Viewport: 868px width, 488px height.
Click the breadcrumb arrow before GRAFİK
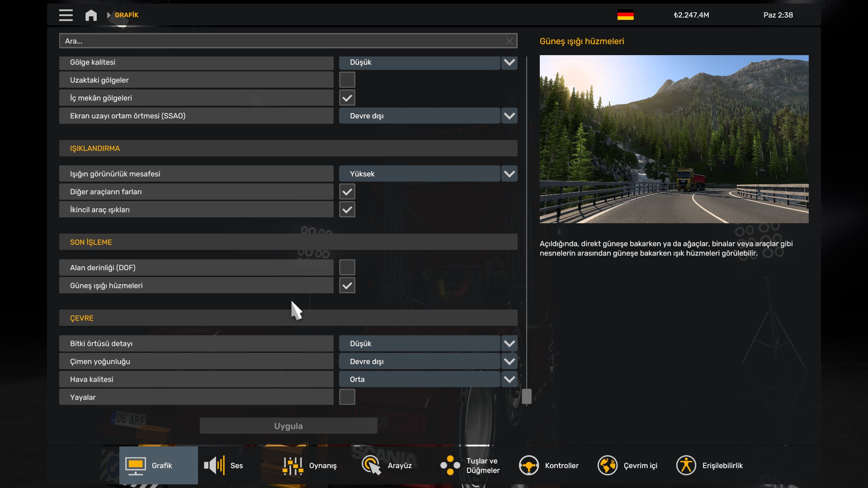tap(108, 15)
